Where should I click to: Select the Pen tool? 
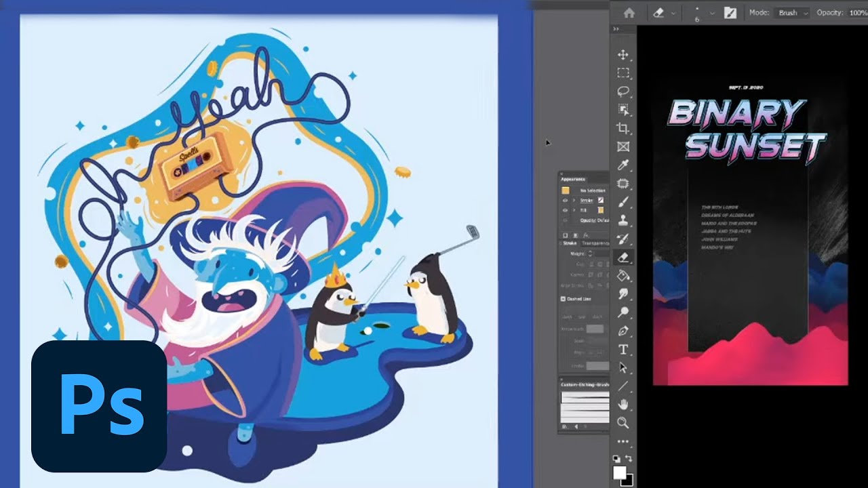[x=623, y=331]
